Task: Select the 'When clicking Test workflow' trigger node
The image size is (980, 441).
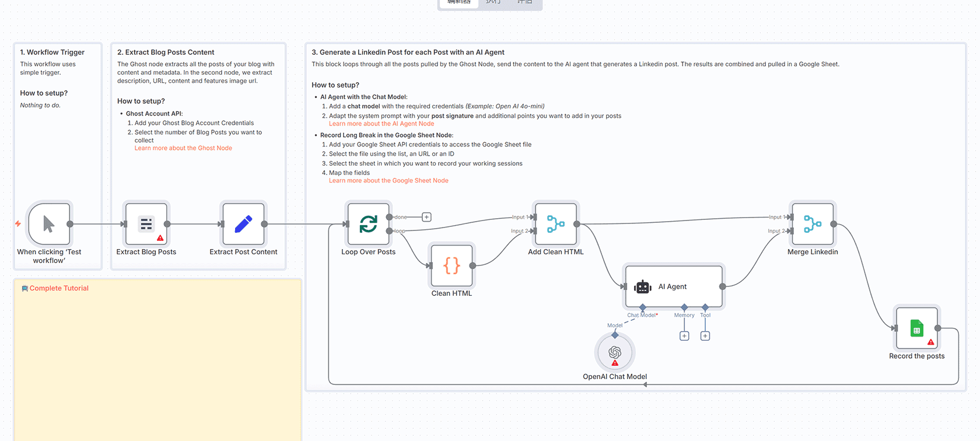Action: pyautogui.click(x=49, y=224)
